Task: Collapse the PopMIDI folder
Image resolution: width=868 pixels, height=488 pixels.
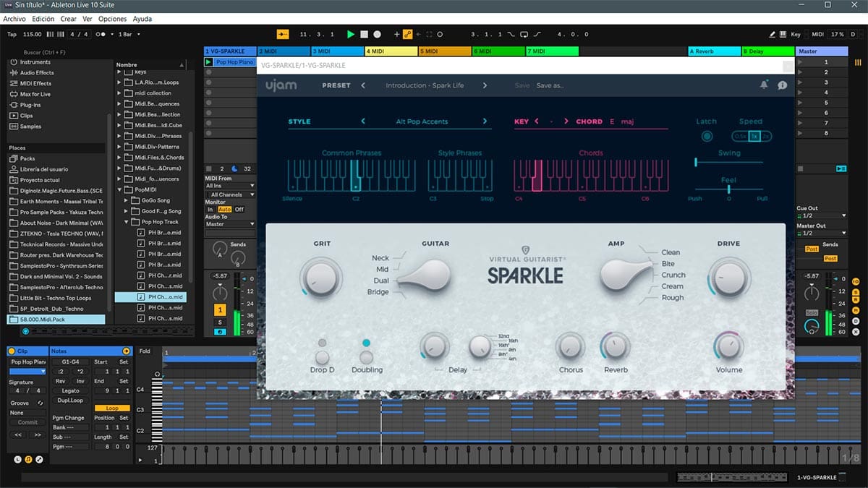Action: 119,189
